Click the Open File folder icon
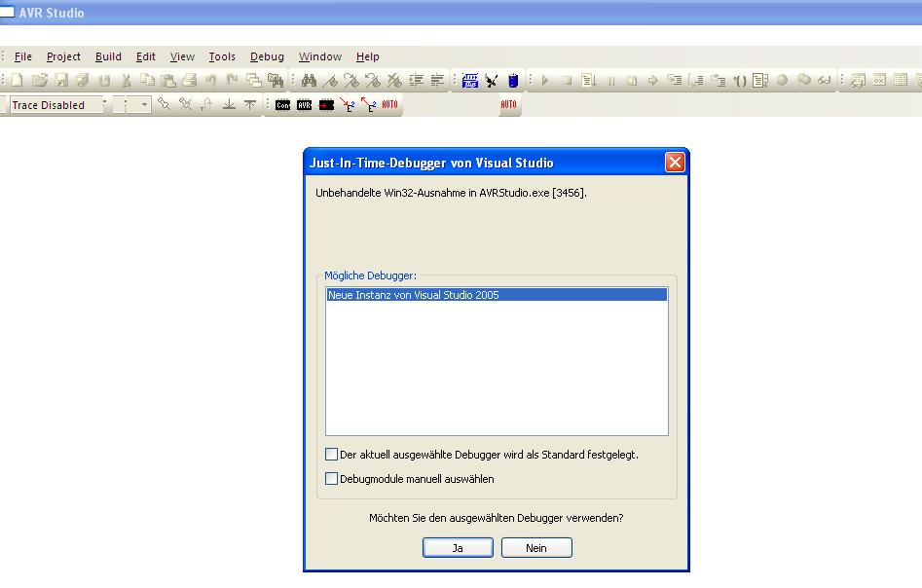922x588 pixels. 39,80
